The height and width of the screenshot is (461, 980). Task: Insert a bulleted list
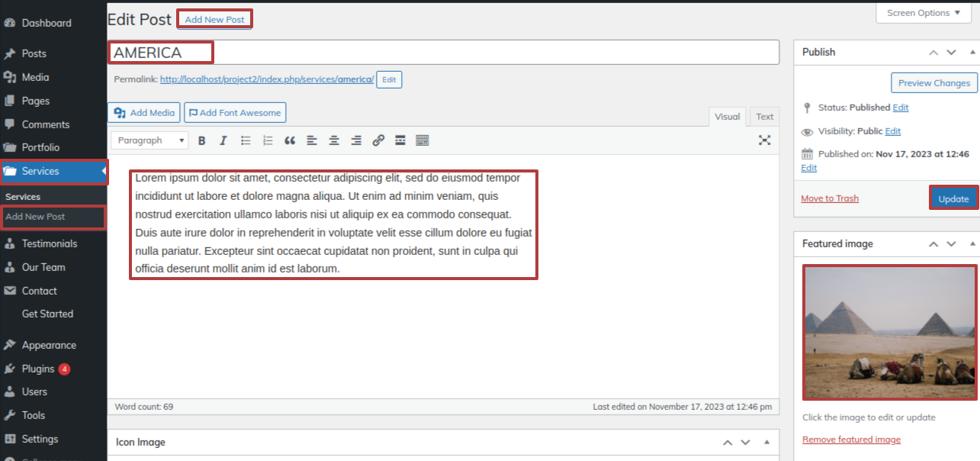[x=246, y=140]
